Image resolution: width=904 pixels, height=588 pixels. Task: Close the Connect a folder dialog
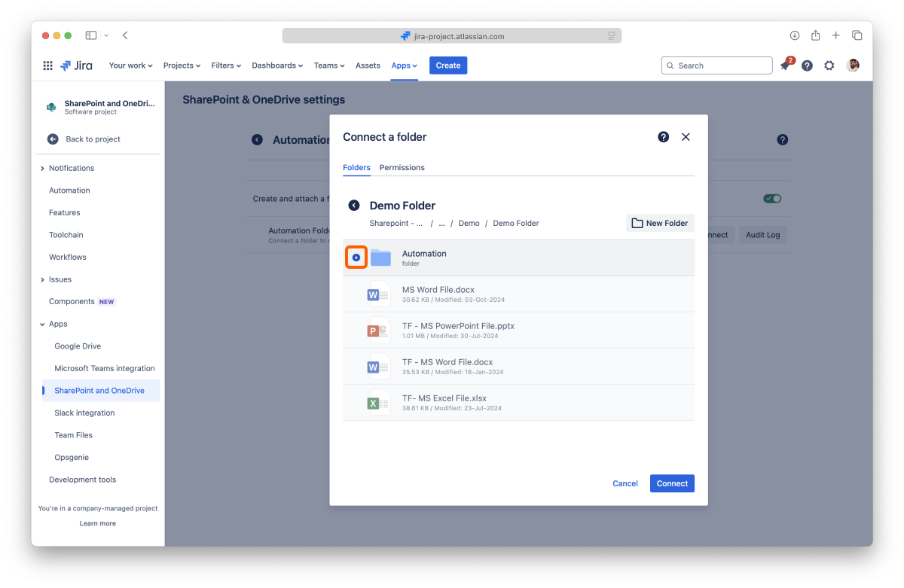[686, 137]
